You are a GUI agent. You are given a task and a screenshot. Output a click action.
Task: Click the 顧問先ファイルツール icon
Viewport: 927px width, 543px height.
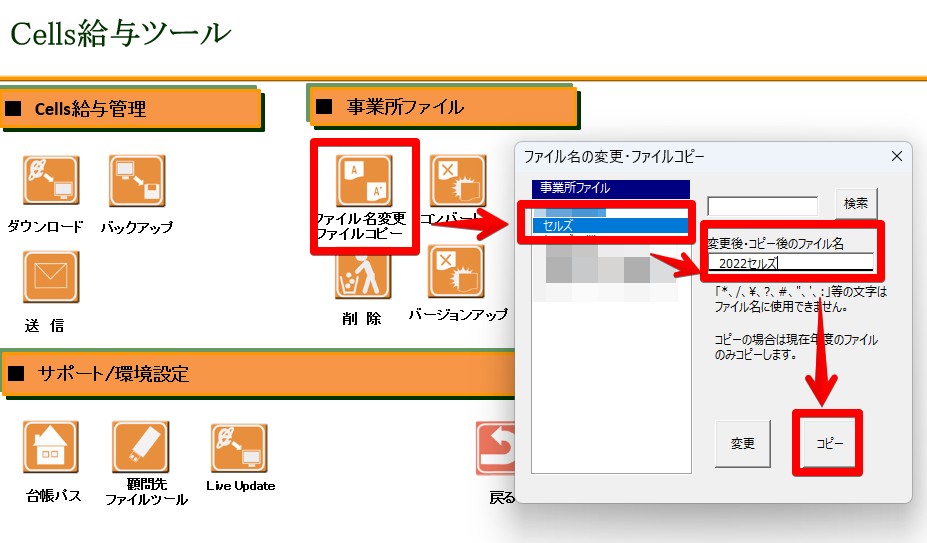pos(141,448)
